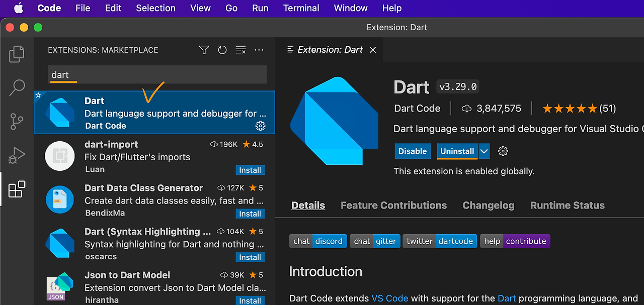The height and width of the screenshot is (305, 644).
Task: Select dart-import extension icon in list
Action: click(60, 156)
